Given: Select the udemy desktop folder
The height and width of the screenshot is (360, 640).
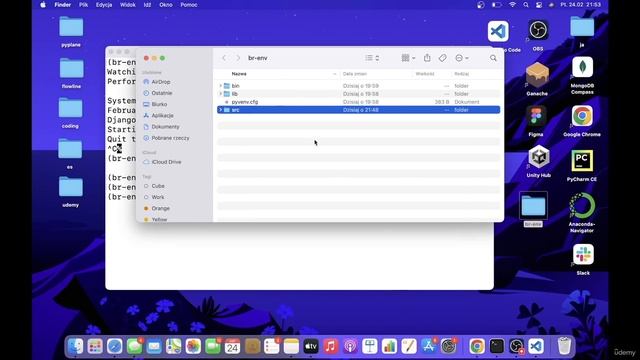Looking at the screenshot, I should point(71,187).
